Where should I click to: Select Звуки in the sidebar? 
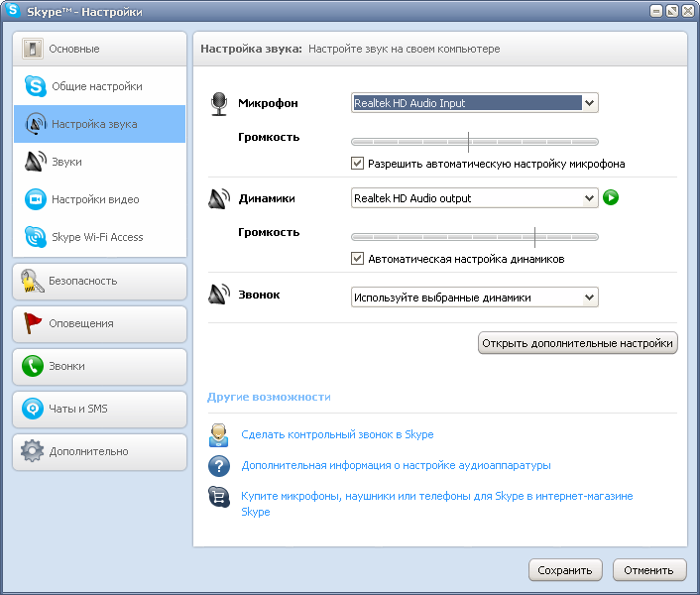[x=99, y=162]
